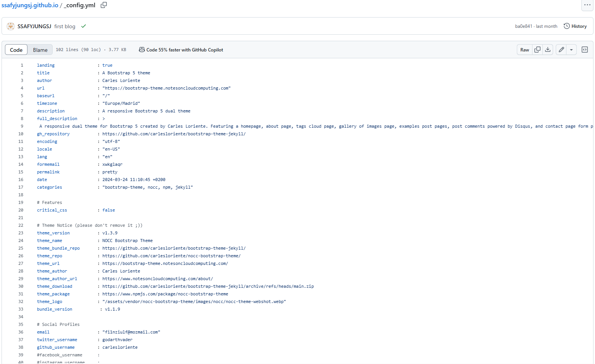Edit this file with pencil icon
The image size is (595, 364).
click(561, 50)
